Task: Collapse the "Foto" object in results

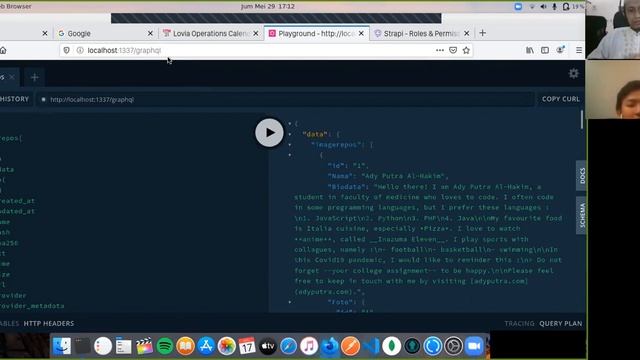Action: (x=290, y=302)
